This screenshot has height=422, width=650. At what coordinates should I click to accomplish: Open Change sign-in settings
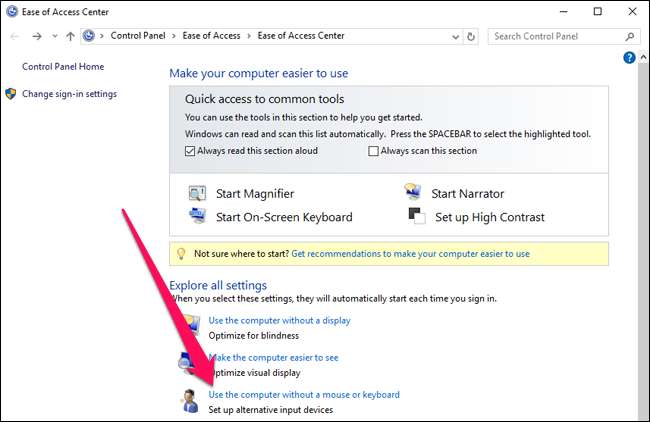pos(69,94)
